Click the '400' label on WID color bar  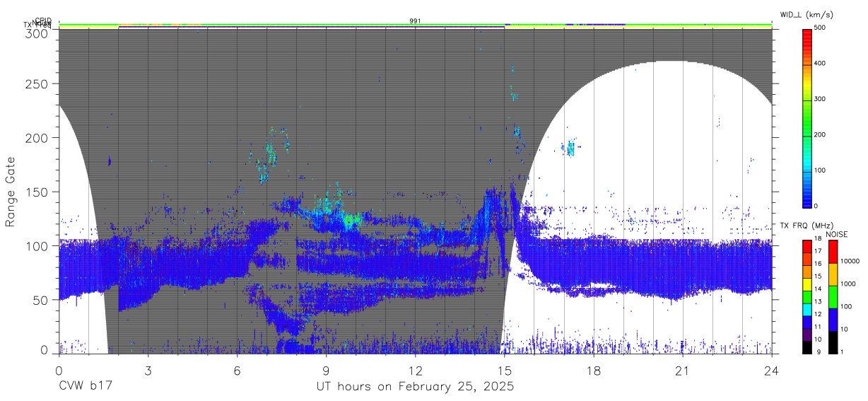pyautogui.click(x=821, y=63)
